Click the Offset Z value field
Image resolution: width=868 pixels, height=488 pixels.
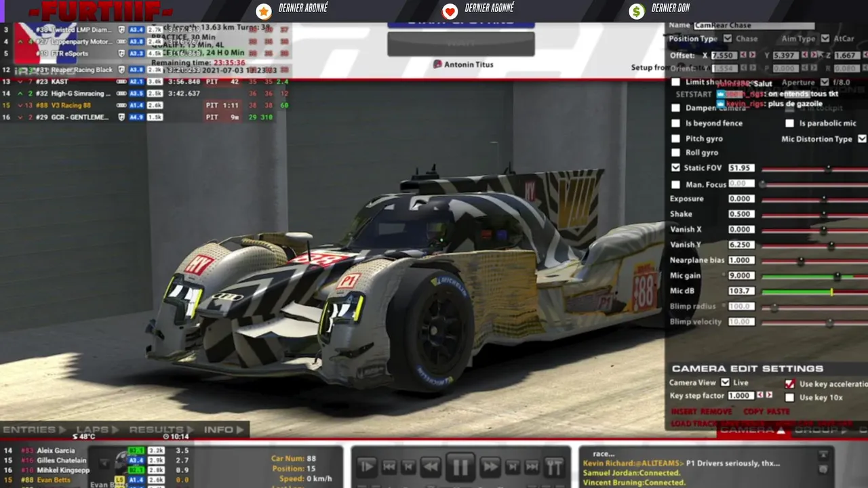846,55
